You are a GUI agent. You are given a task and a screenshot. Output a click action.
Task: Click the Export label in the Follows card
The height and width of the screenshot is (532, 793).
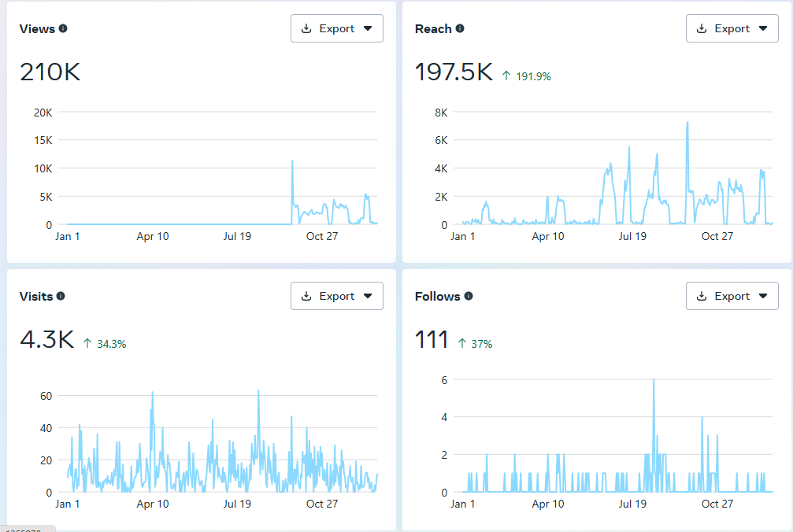click(x=732, y=296)
